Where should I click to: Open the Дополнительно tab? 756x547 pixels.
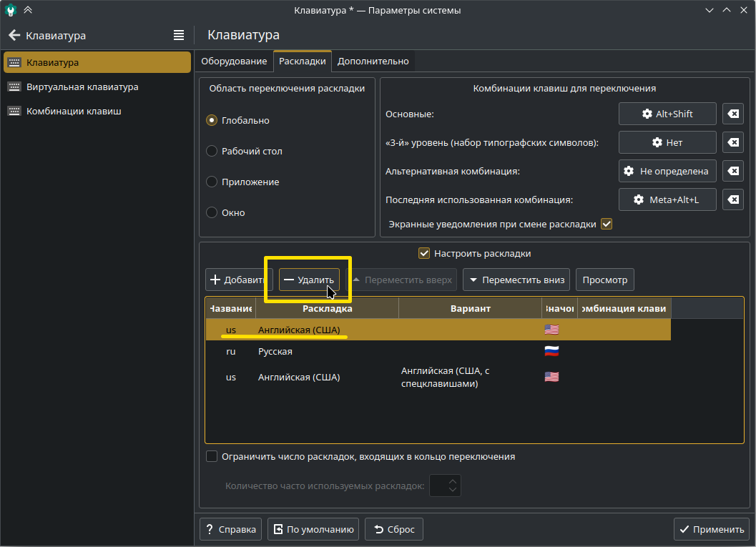(x=373, y=61)
